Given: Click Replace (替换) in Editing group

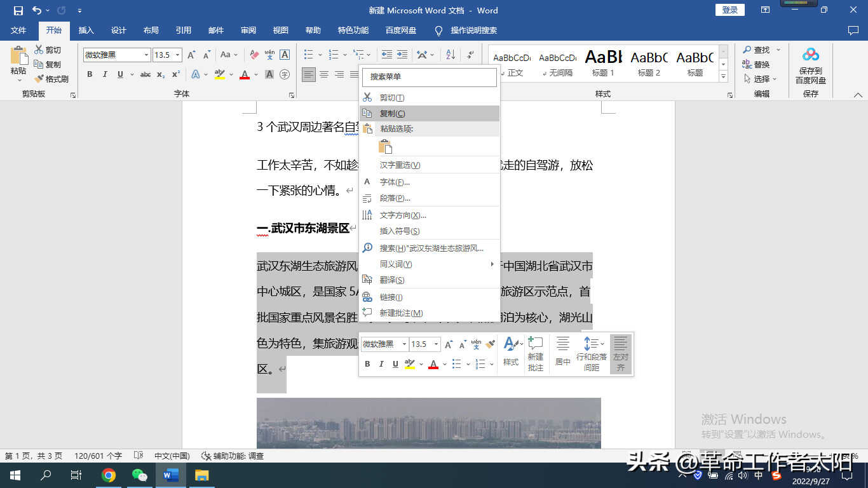Looking at the screenshot, I should point(756,65).
